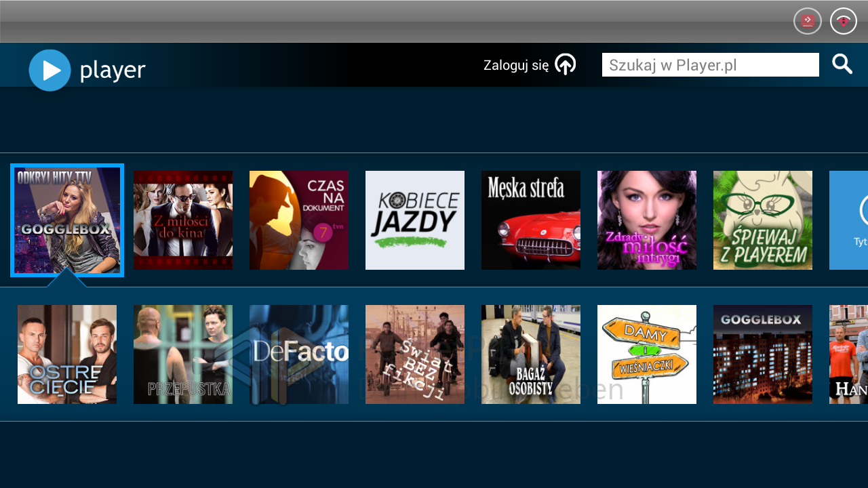
Task: Select the Damy i wieśniaczki thumbnail
Action: click(647, 354)
